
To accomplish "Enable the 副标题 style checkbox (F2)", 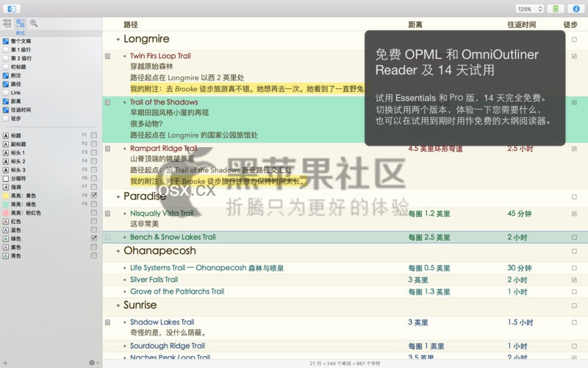I will (94, 144).
